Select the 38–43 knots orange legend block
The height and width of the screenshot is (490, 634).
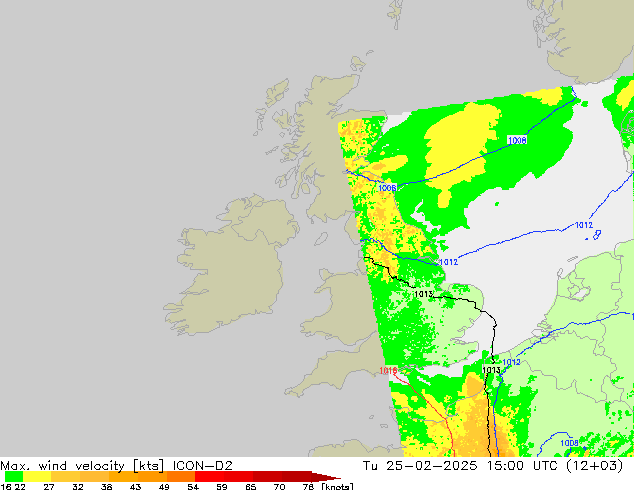coord(123,476)
